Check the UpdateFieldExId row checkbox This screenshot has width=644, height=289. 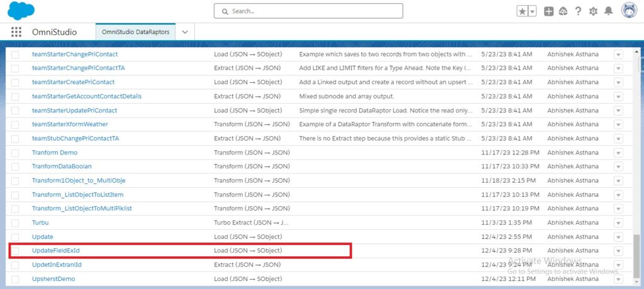[x=15, y=251]
